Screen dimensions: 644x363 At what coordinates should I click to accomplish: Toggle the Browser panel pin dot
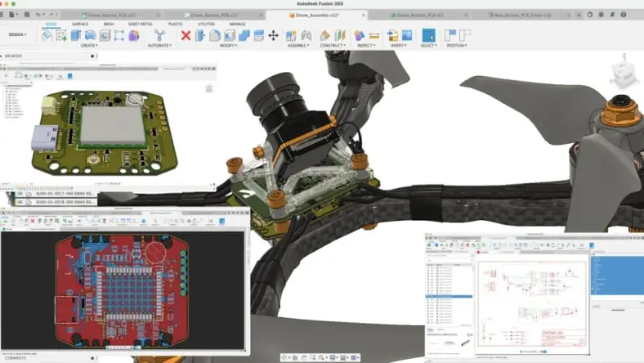click(92, 56)
